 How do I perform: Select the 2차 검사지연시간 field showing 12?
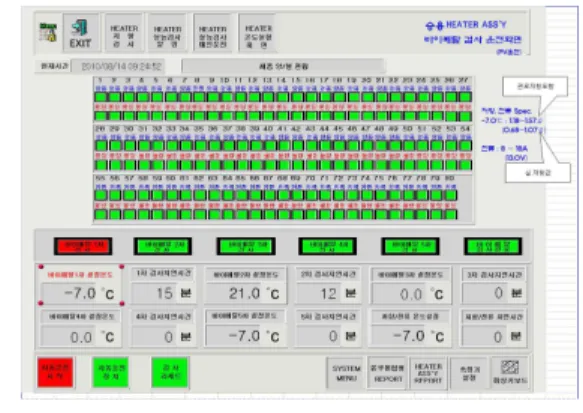coord(319,294)
